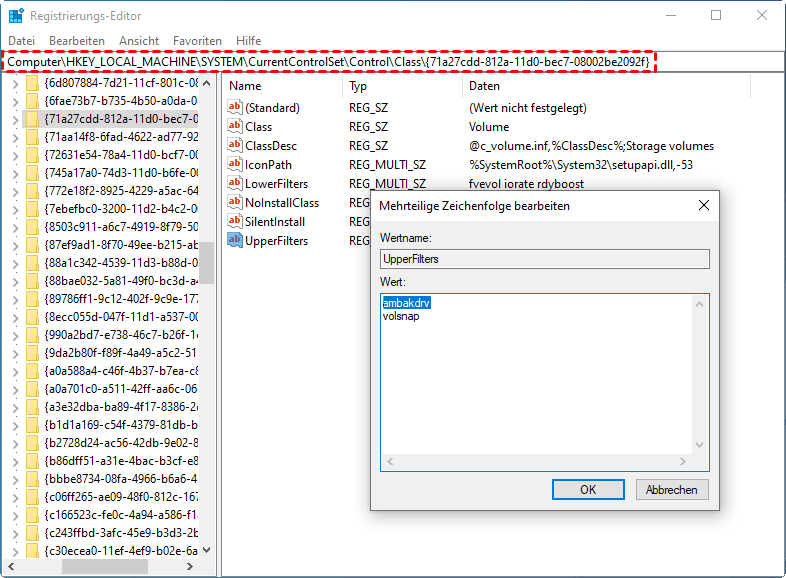The image size is (786, 578).
Task: Click folder icon of {990a2bd7-e738-46c7 key
Action: click(32, 335)
